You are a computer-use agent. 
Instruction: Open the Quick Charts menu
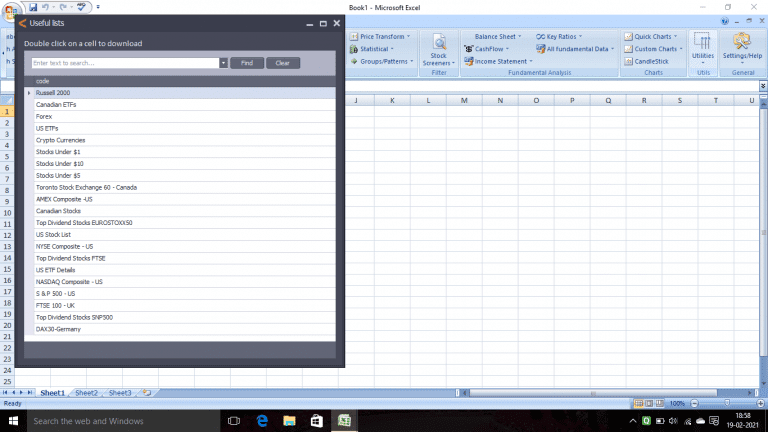tap(651, 36)
